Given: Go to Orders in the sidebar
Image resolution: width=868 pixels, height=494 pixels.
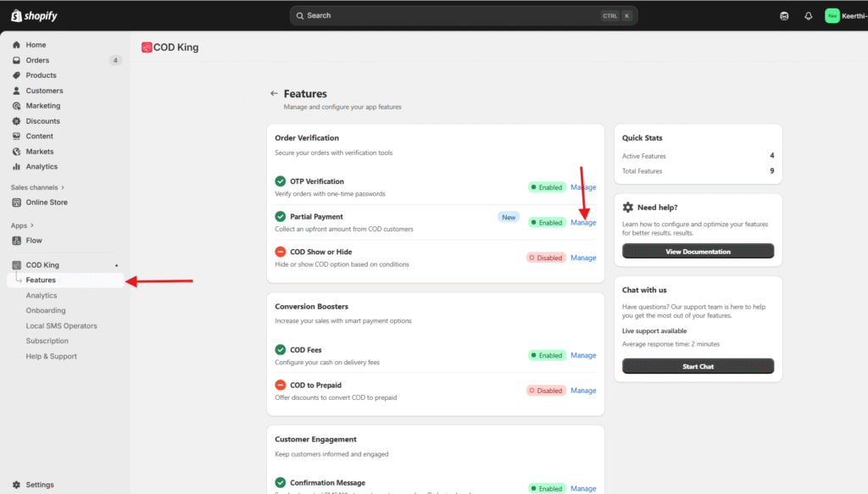Looking at the screenshot, I should pyautogui.click(x=37, y=60).
